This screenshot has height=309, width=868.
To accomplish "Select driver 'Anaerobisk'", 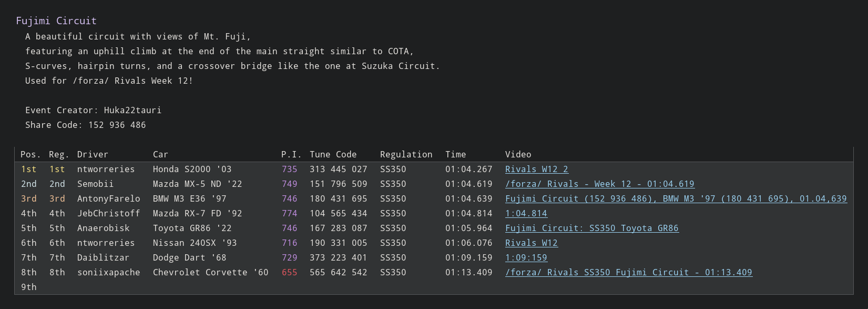I will pos(104,228).
